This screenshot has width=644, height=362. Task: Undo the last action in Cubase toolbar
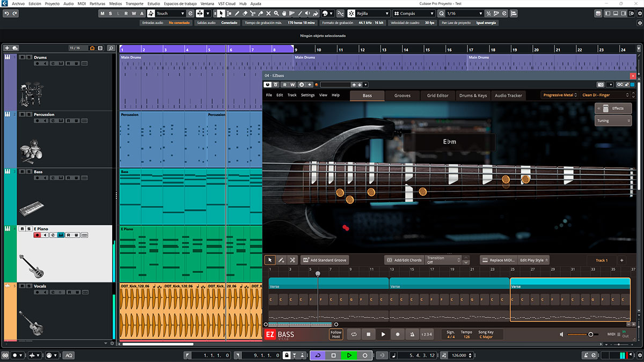[6, 13]
